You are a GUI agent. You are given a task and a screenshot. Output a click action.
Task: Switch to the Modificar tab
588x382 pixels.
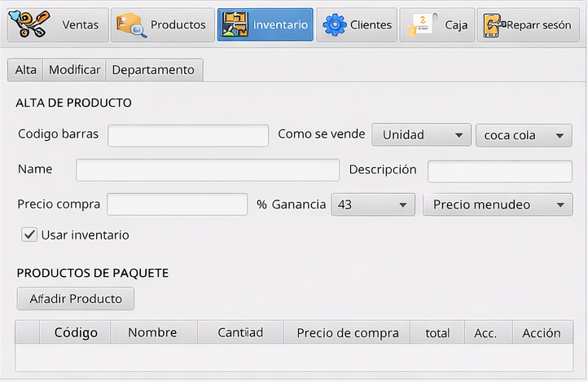coord(74,70)
